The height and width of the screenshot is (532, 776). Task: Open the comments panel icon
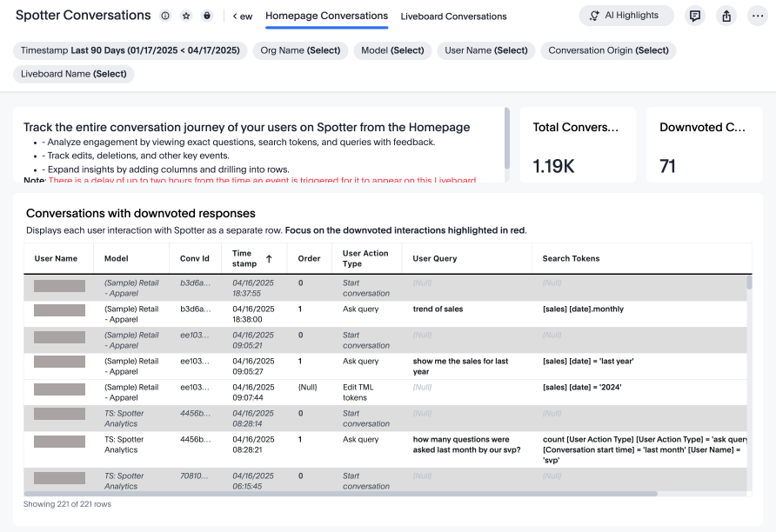(694, 16)
